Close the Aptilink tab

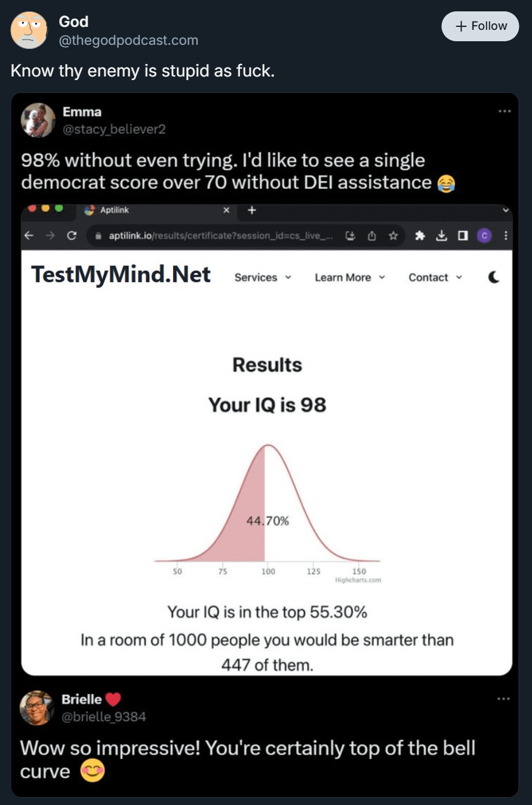(226, 210)
